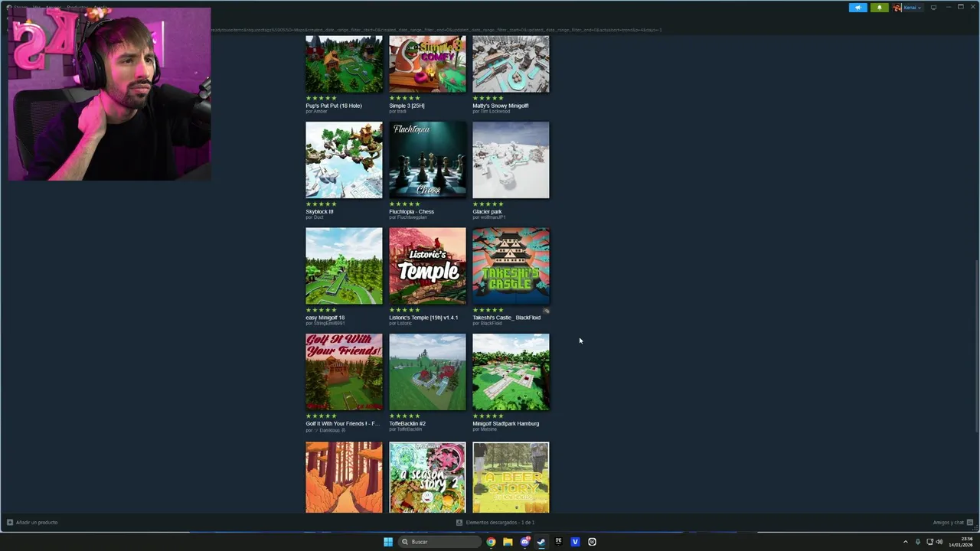Open author Fluchtwegplan's profile link
The height and width of the screenshot is (551, 980).
[x=412, y=217]
